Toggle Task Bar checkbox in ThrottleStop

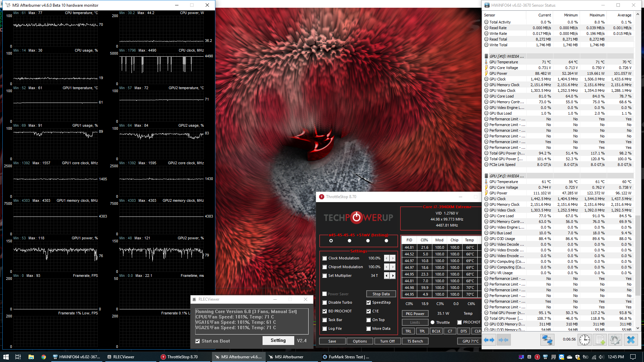pos(325,320)
